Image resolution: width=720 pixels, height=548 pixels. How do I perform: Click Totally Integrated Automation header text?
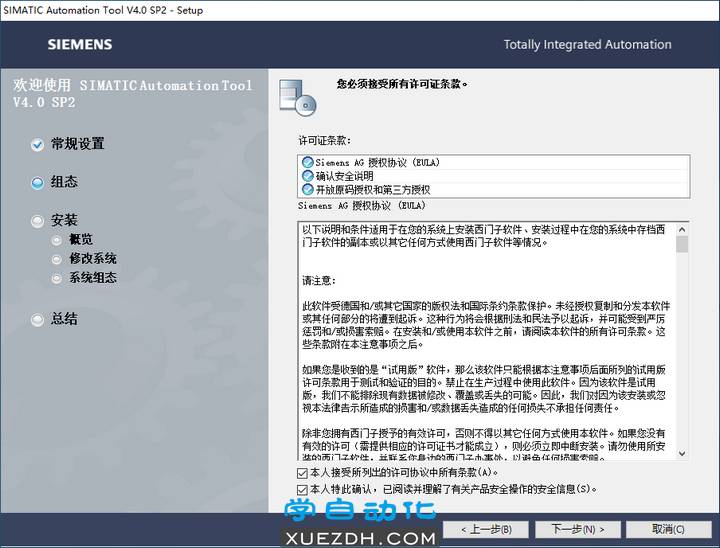(x=587, y=45)
